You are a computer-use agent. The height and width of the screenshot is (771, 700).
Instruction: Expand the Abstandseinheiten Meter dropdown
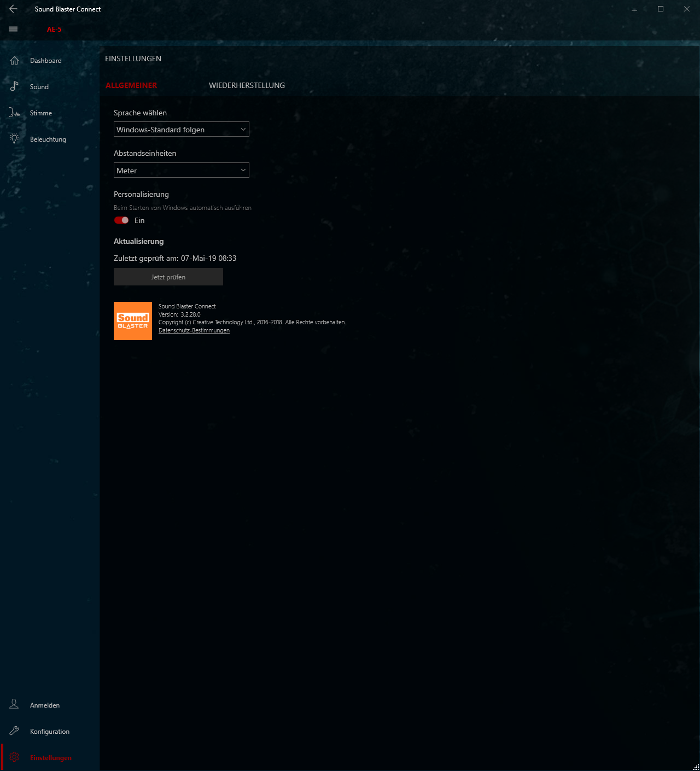pyautogui.click(x=182, y=170)
